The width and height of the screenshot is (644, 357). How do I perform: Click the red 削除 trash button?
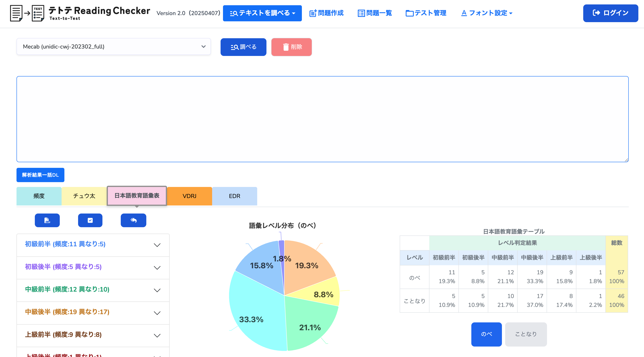[291, 47]
